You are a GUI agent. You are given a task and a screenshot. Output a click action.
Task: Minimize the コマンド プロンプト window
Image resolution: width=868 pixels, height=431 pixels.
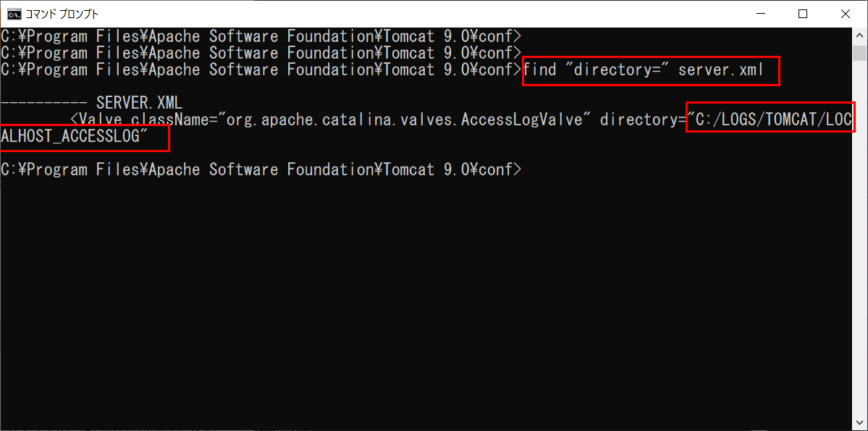pyautogui.click(x=760, y=14)
